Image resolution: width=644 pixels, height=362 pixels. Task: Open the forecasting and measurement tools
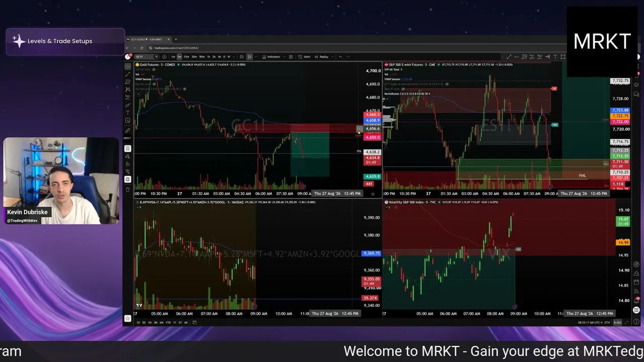click(x=128, y=97)
